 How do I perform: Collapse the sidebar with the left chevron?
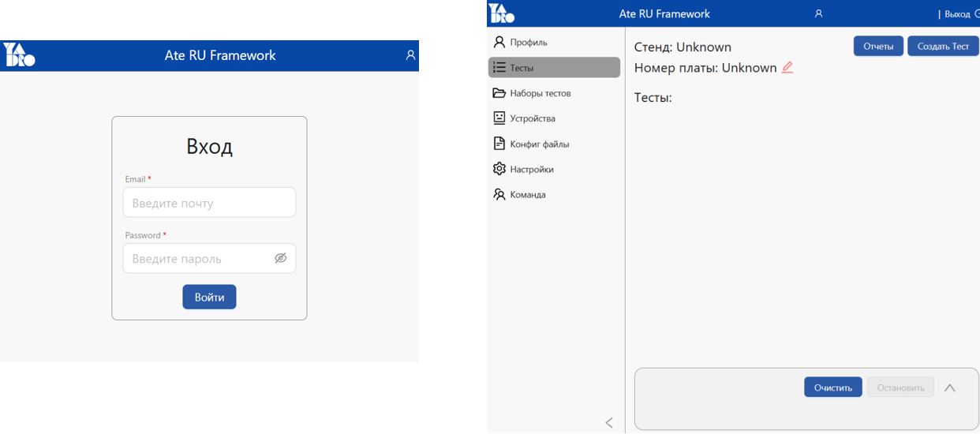609,422
